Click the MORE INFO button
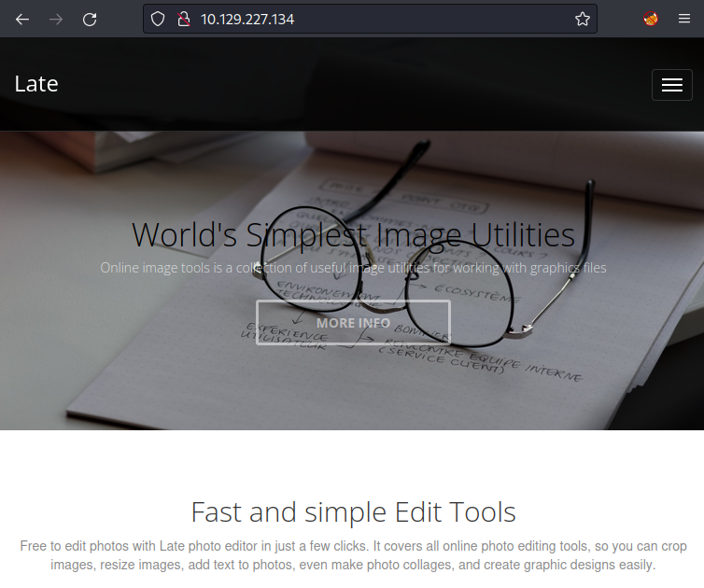The width and height of the screenshot is (704, 588). pos(353,323)
